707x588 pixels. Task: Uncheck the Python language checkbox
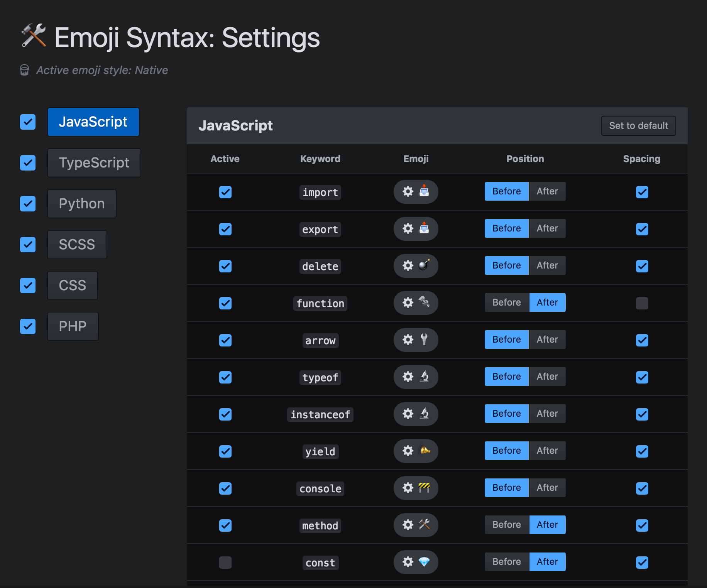pos(28,204)
